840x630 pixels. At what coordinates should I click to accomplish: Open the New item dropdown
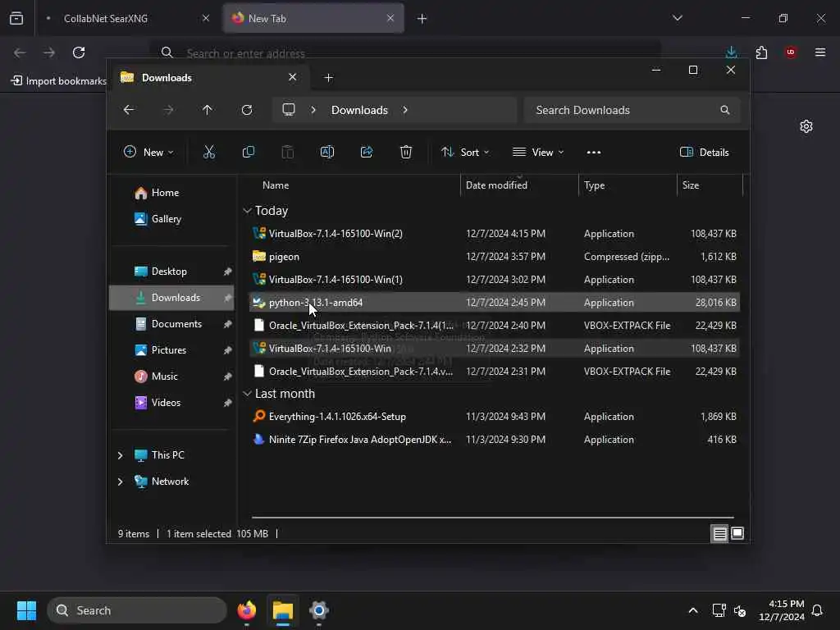point(148,152)
